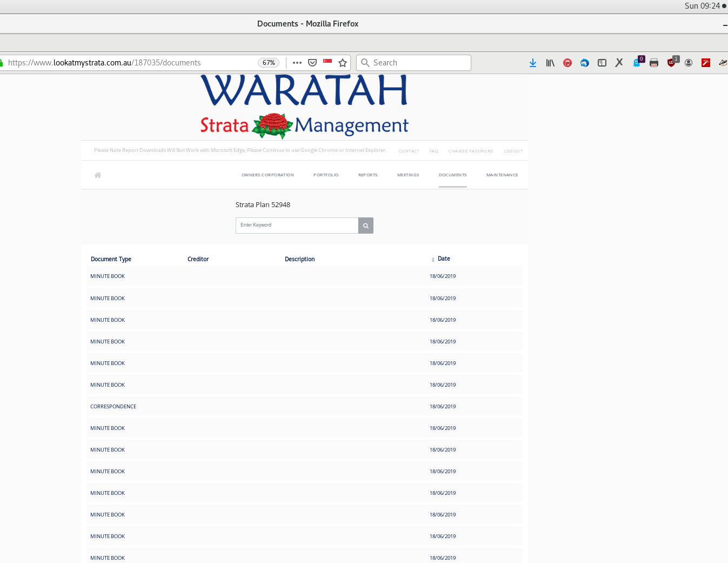Switch to the Maintenance navigation tab

click(502, 175)
